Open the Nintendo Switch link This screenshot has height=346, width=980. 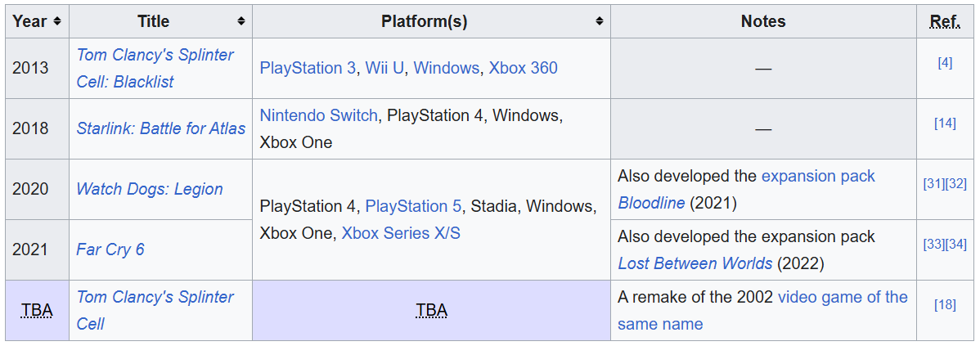point(318,115)
